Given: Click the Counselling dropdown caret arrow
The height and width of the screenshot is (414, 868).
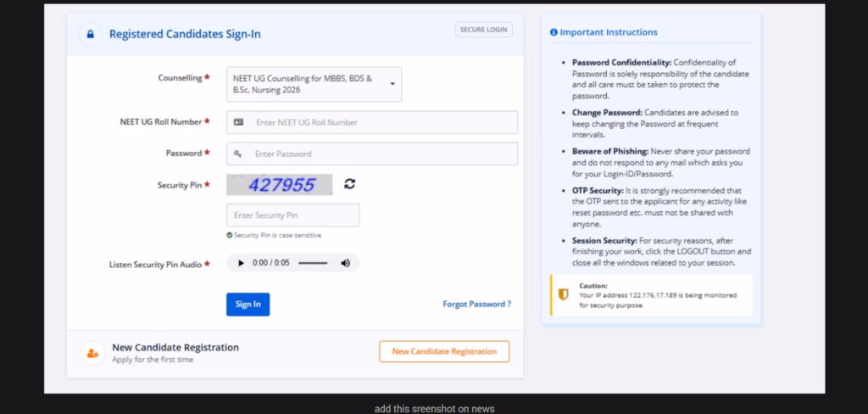Looking at the screenshot, I should click(x=392, y=84).
